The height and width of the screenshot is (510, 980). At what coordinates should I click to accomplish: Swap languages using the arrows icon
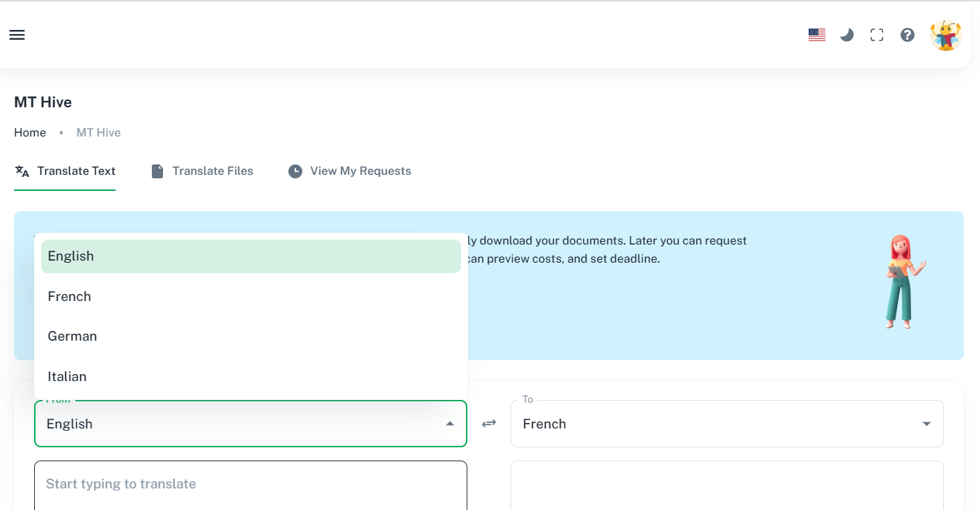point(489,424)
